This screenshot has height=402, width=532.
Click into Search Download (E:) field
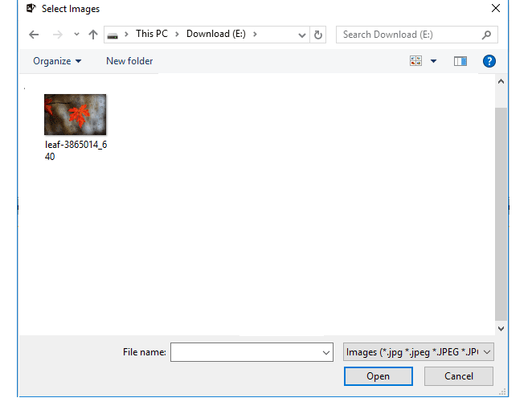pos(416,35)
